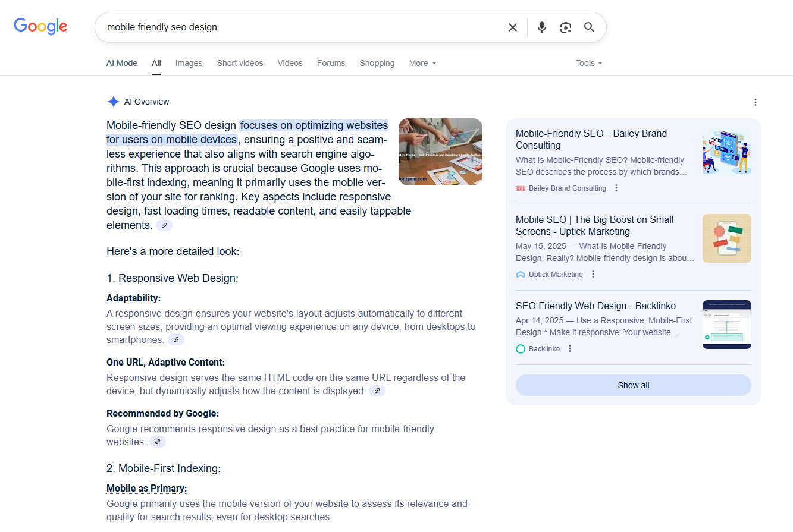The height and width of the screenshot is (532, 793).
Task: Switch to the Images tab
Action: [189, 63]
